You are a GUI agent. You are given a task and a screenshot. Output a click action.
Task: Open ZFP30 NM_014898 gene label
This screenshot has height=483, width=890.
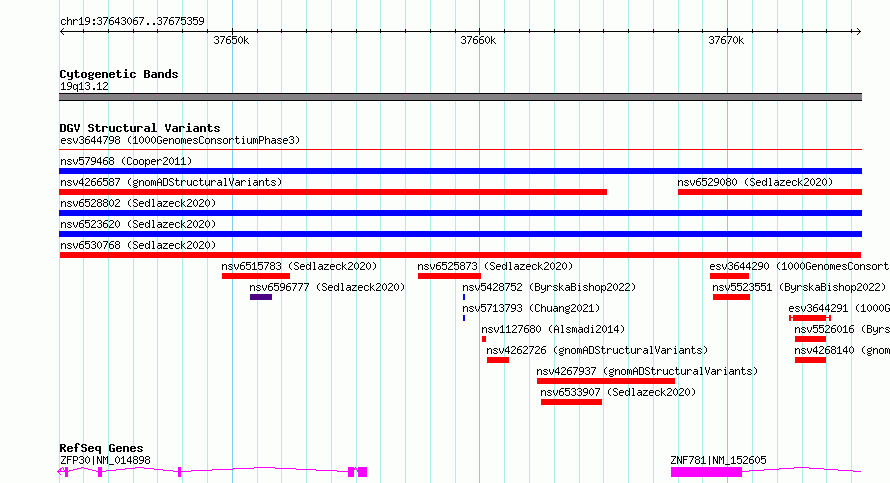point(105,460)
